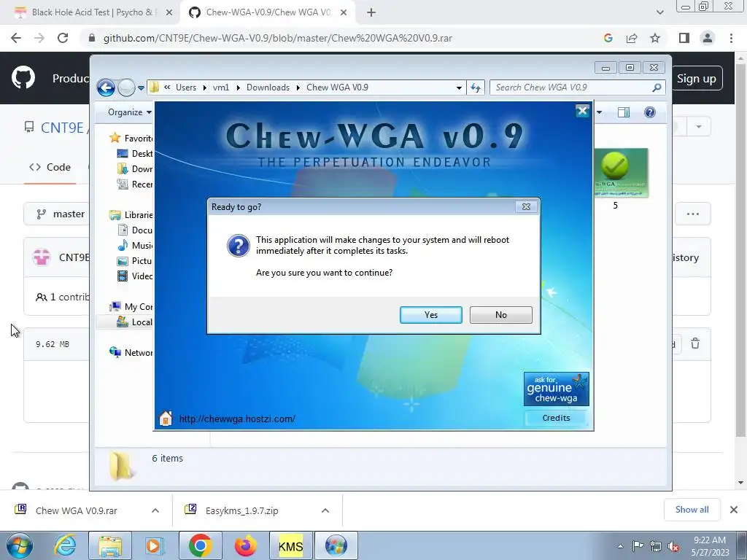Open Music library in Explorer pane
The width and height of the screenshot is (747, 560).
pyautogui.click(x=135, y=245)
